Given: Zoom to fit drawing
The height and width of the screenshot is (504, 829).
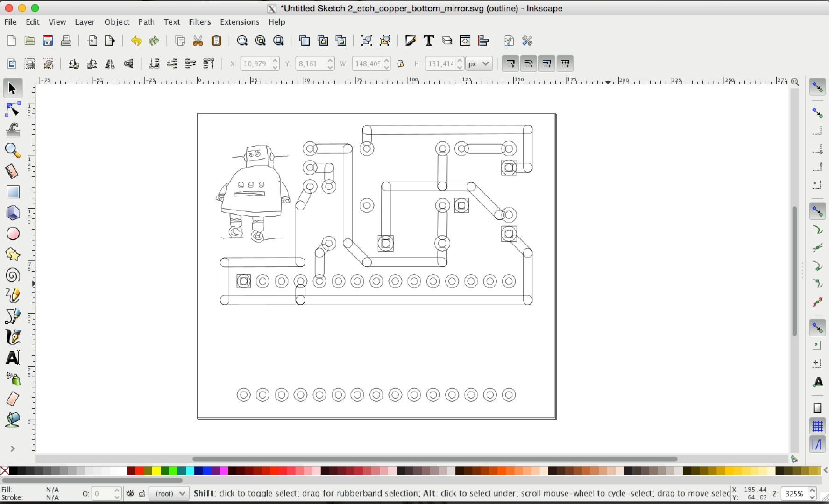Looking at the screenshot, I should (x=260, y=41).
